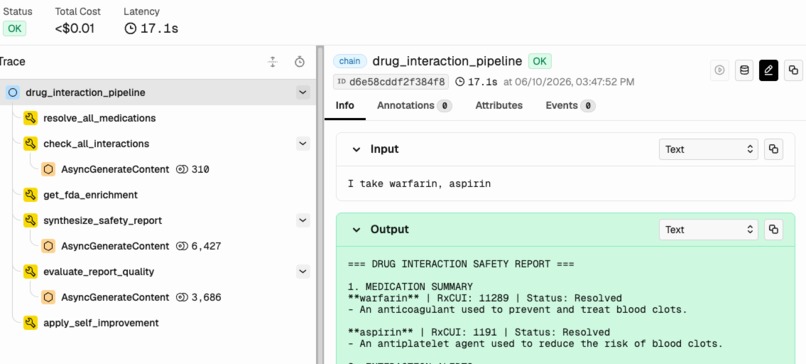Image resolution: width=806 pixels, height=364 pixels.
Task: Click the wrench icon of check_all_interactions
Action: point(30,144)
